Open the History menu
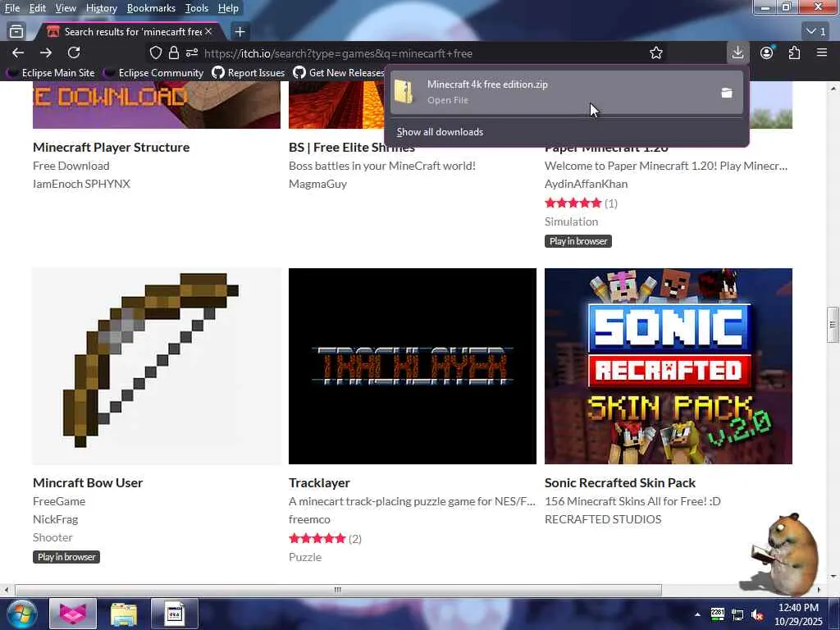This screenshot has height=630, width=840. point(101,8)
